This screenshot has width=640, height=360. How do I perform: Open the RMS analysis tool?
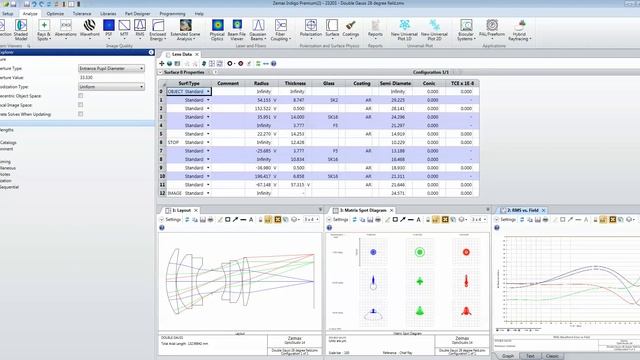(x=140, y=29)
